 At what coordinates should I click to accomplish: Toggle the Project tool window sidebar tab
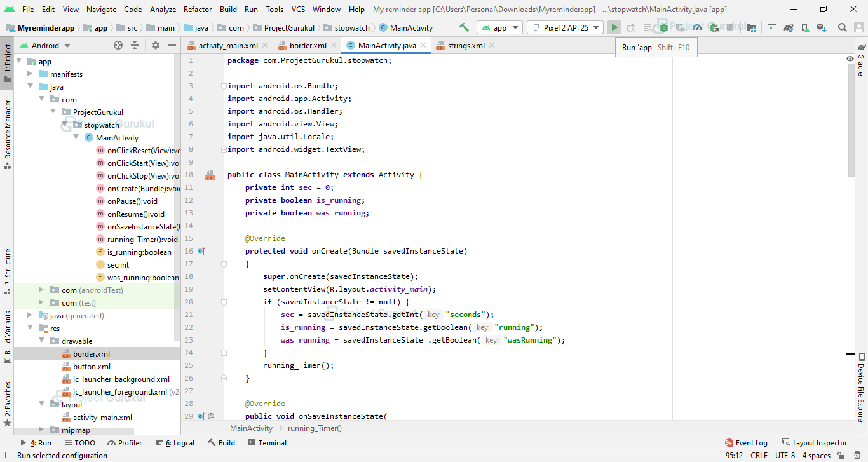point(8,64)
